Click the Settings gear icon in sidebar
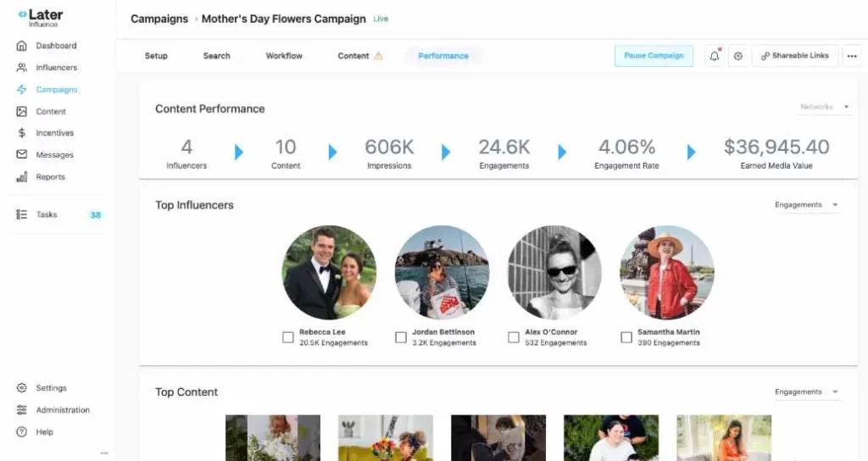868x461 pixels. (x=21, y=388)
